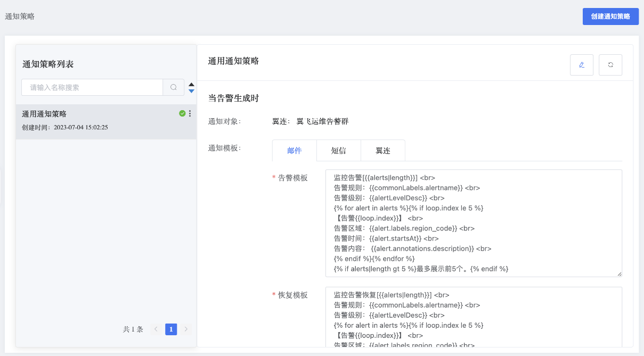Sort policy list descending with blue down arrow
Image resolution: width=644 pixels, height=356 pixels.
(192, 91)
